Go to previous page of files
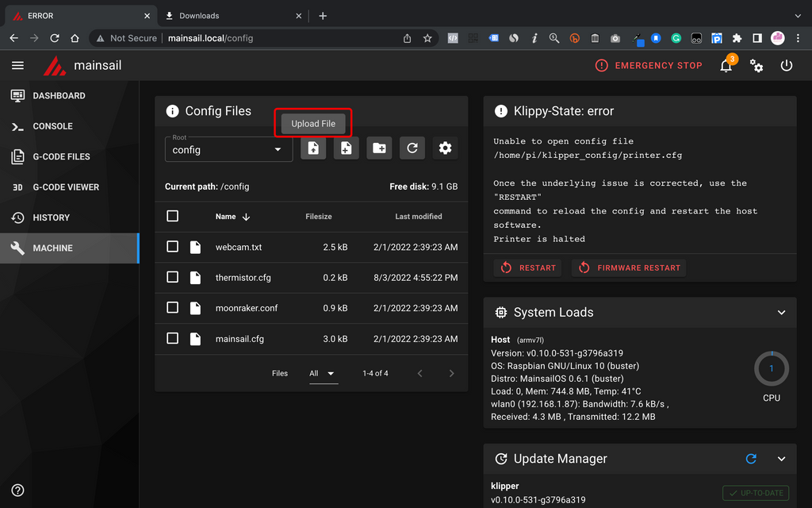Image resolution: width=812 pixels, height=508 pixels. coord(420,373)
